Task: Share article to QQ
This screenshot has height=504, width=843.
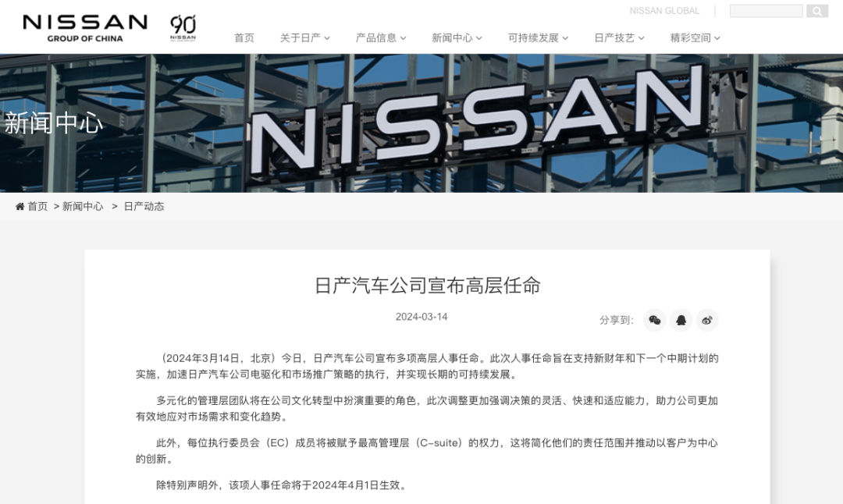Action: tap(681, 320)
